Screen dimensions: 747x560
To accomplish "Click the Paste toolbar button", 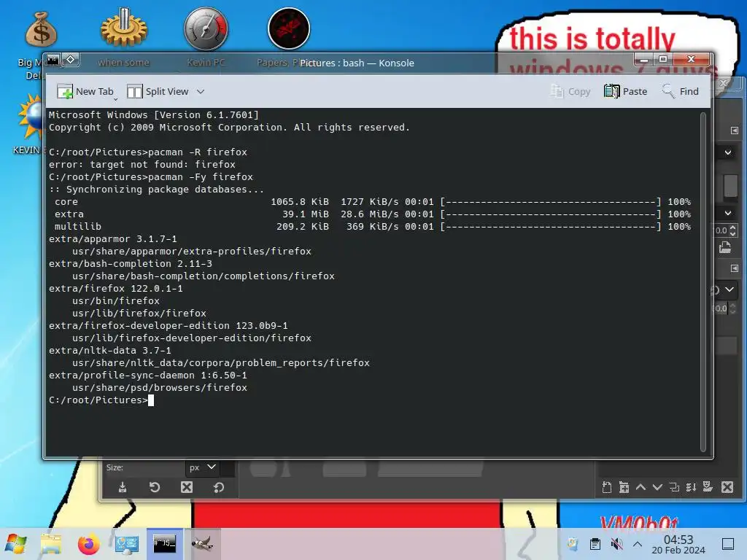I will click(x=625, y=91).
